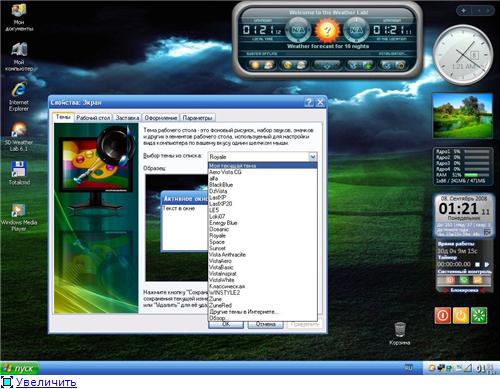Switch to the Оформление tab
The width and height of the screenshot is (500, 389).
161,118
